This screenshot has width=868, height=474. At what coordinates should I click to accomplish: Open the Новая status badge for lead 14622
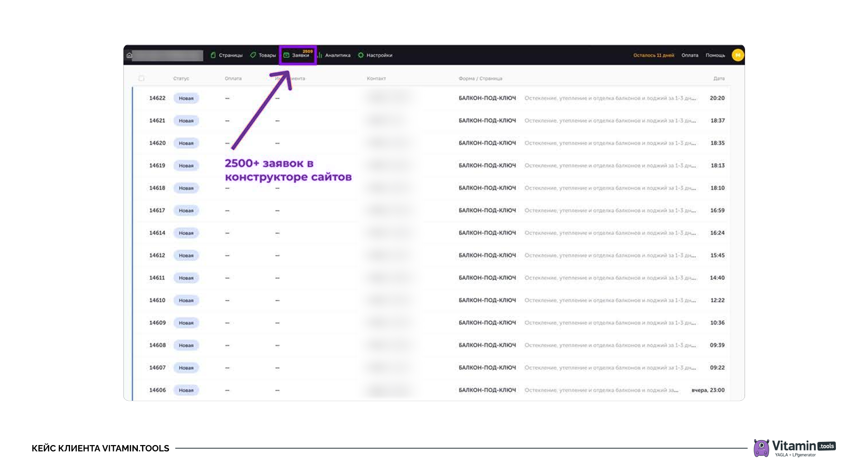click(x=186, y=98)
